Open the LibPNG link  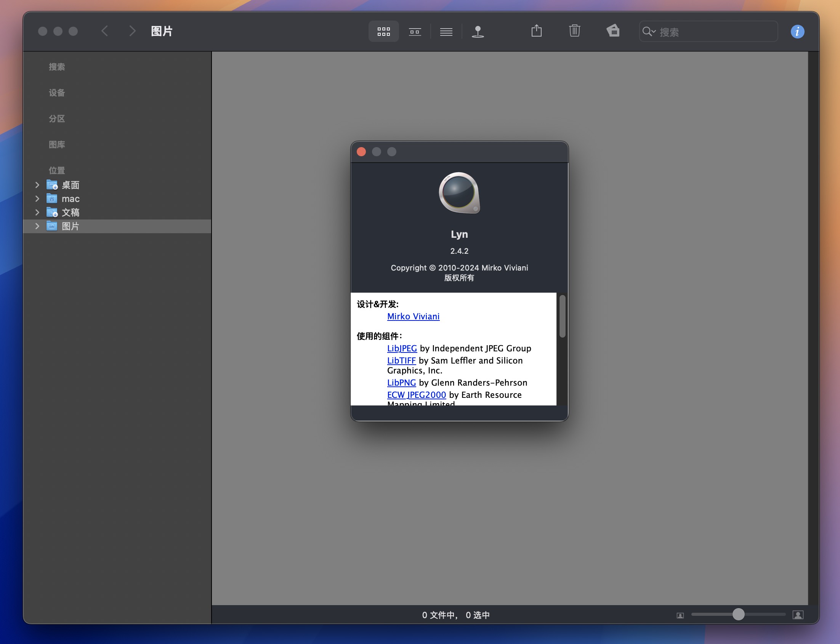coord(401,383)
